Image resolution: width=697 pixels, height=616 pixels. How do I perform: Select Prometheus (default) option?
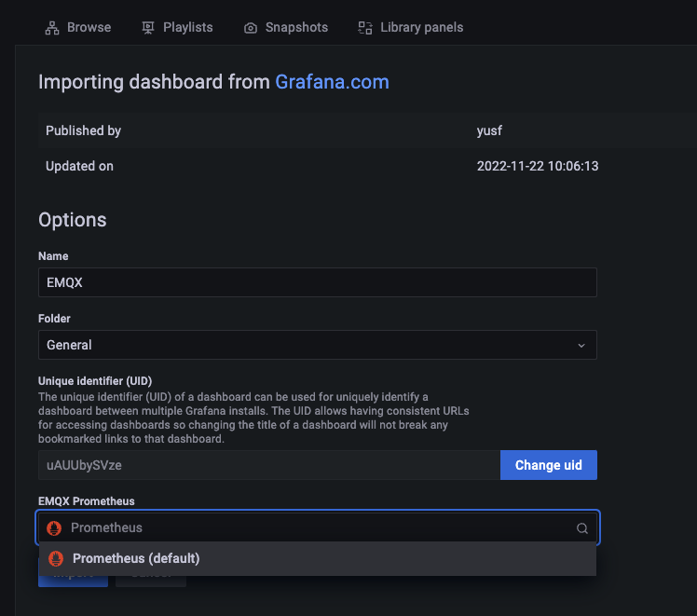point(136,559)
